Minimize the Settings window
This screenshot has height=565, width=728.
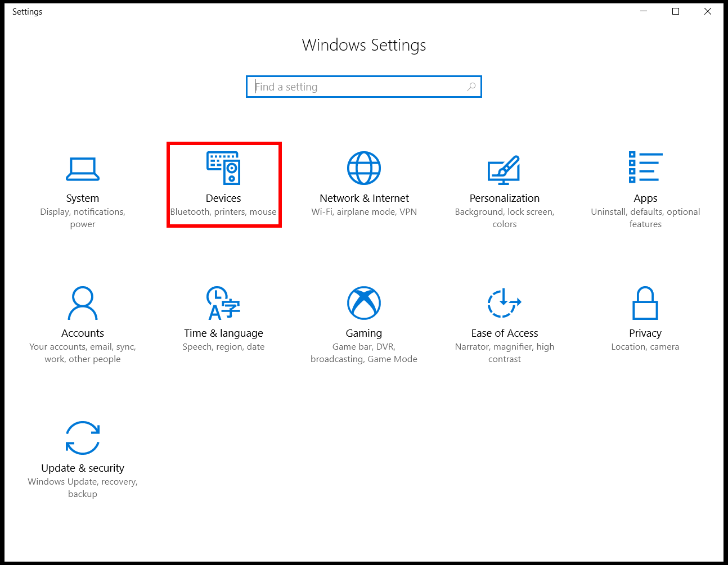click(644, 11)
